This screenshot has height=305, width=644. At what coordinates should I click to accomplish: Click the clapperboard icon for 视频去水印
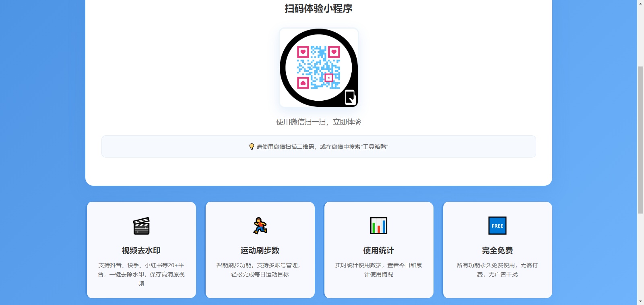[x=141, y=226]
